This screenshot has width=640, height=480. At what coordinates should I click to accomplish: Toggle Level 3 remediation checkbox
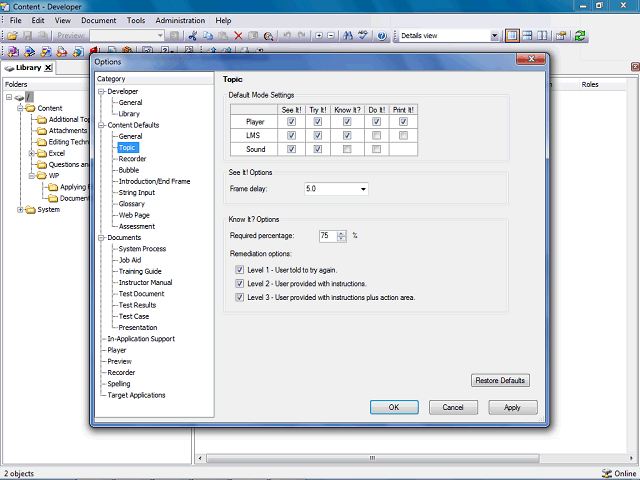pyautogui.click(x=240, y=297)
